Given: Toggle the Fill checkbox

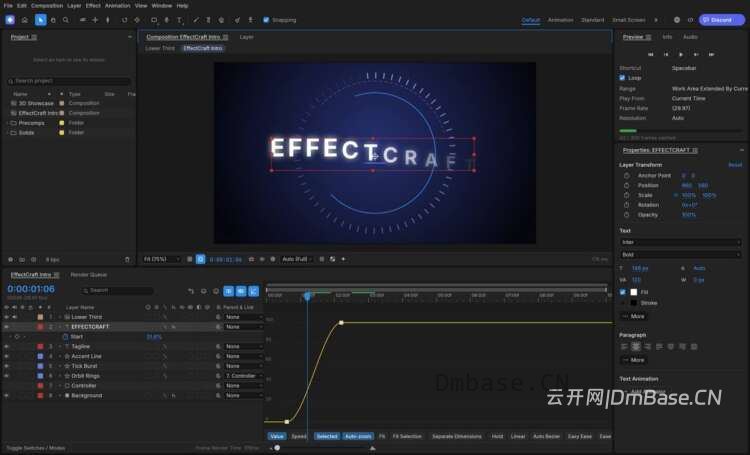Looking at the screenshot, I should pyautogui.click(x=623, y=292).
